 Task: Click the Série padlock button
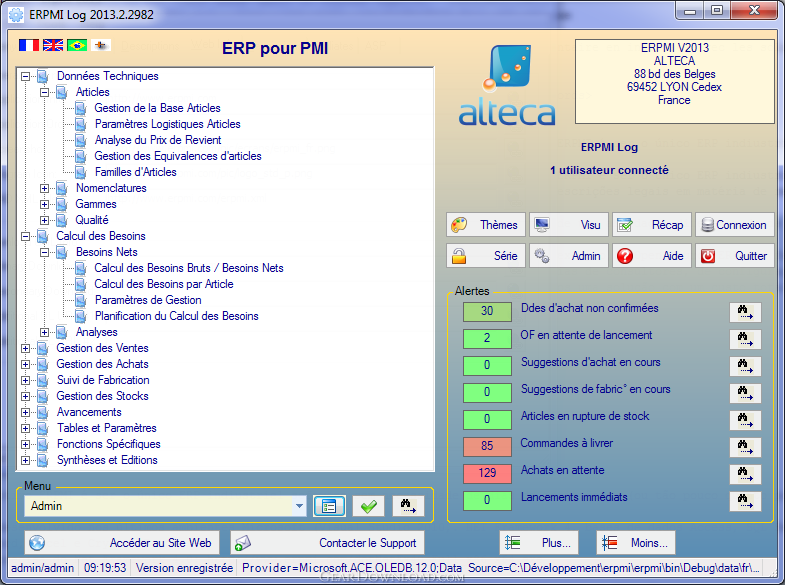pos(486,256)
